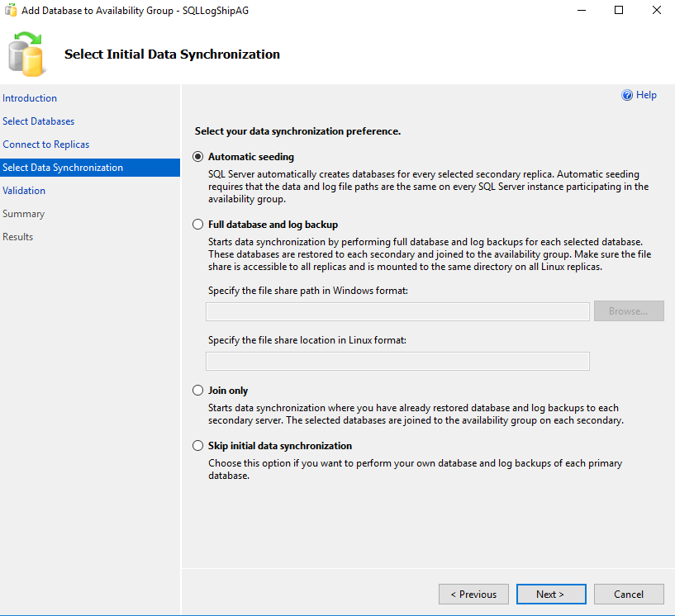The image size is (675, 616).
Task: Click the title bar database icon
Action: click(x=11, y=10)
